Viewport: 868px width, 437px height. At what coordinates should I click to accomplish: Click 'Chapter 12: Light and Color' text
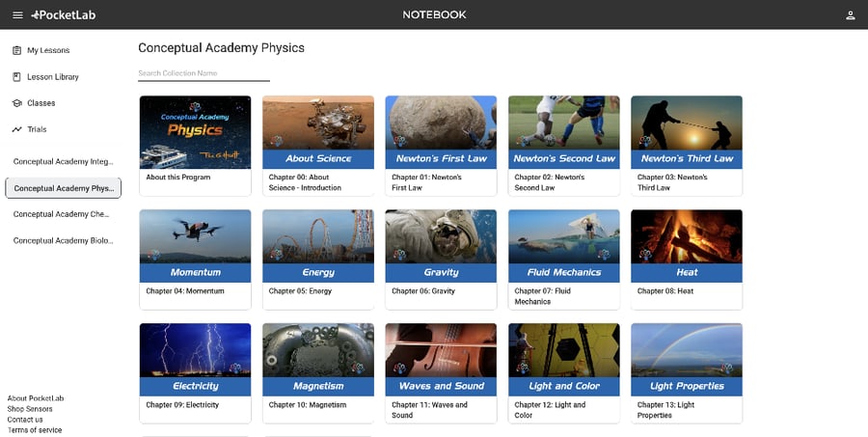(550, 410)
